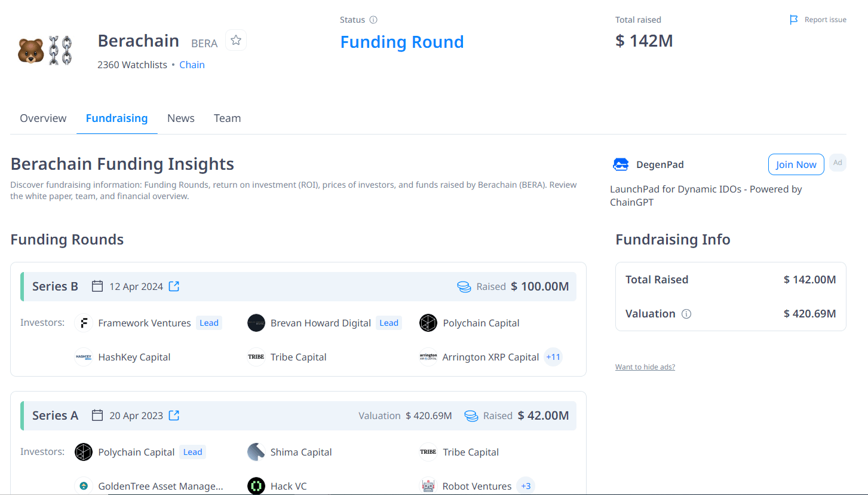The height and width of the screenshot is (495, 868).
Task: Click the 12 Apr 2024 date
Action: pyautogui.click(x=136, y=286)
